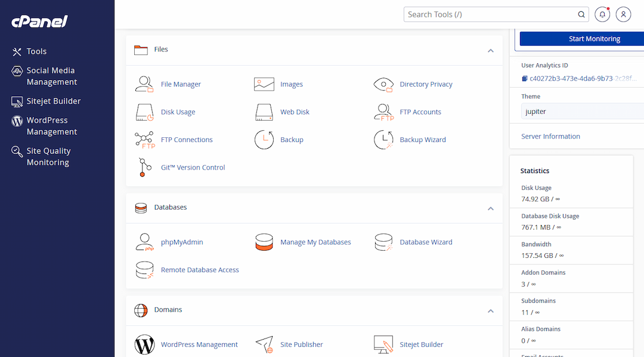Open the Sitejet Builder monitor icon
Viewport: 644px width, 357px height.
click(x=383, y=344)
